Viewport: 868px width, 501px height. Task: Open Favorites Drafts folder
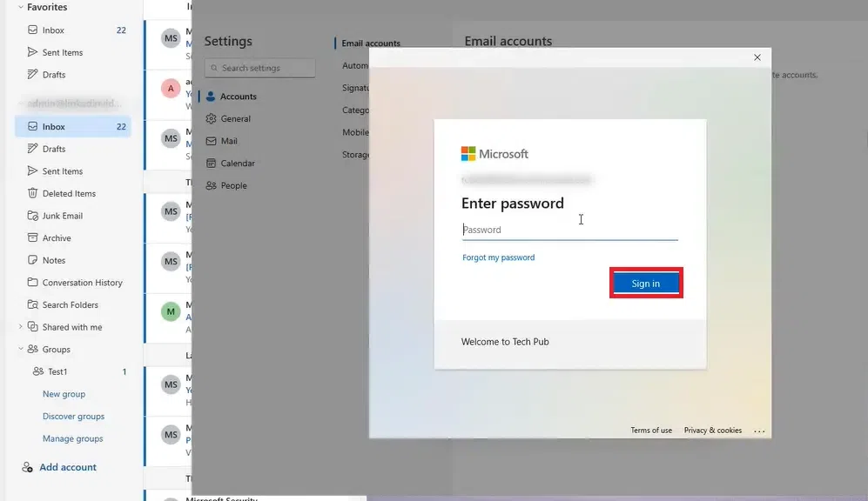point(73,74)
